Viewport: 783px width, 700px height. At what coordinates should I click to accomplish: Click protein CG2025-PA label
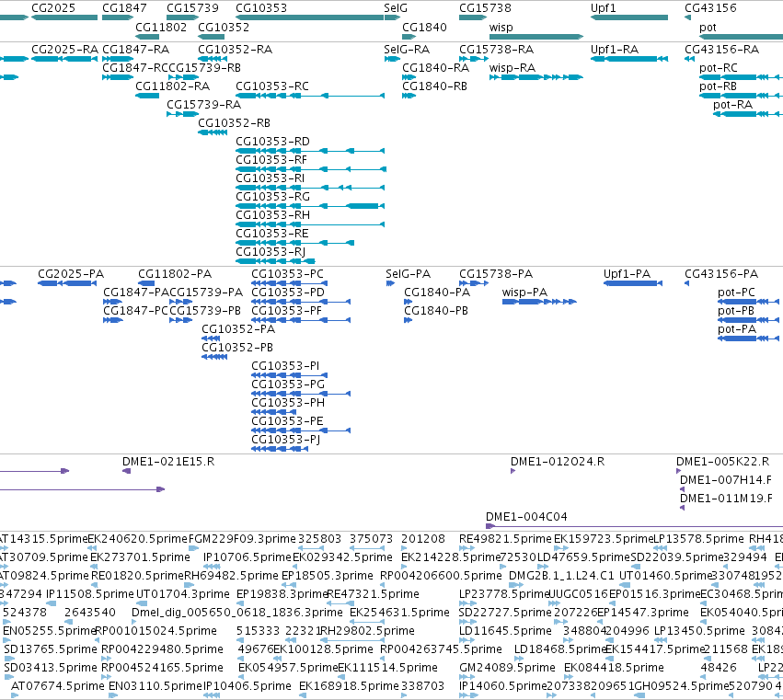[71, 274]
